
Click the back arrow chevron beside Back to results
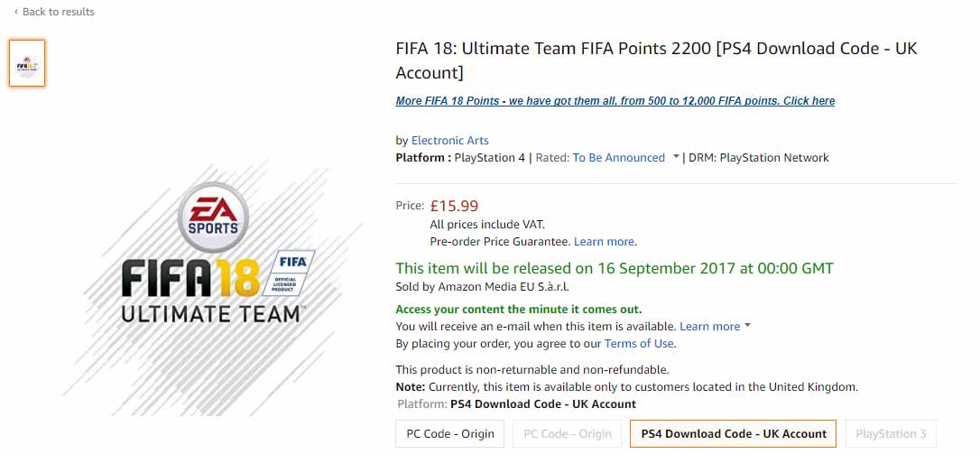(x=15, y=12)
